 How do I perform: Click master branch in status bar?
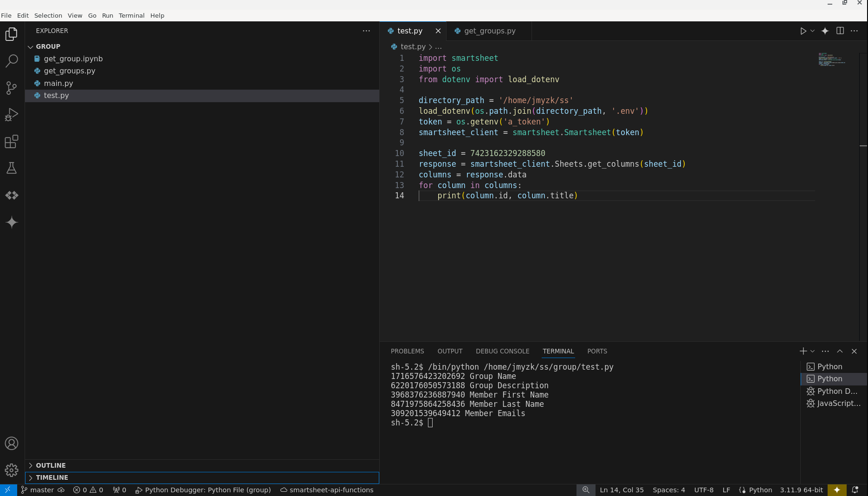click(x=37, y=490)
